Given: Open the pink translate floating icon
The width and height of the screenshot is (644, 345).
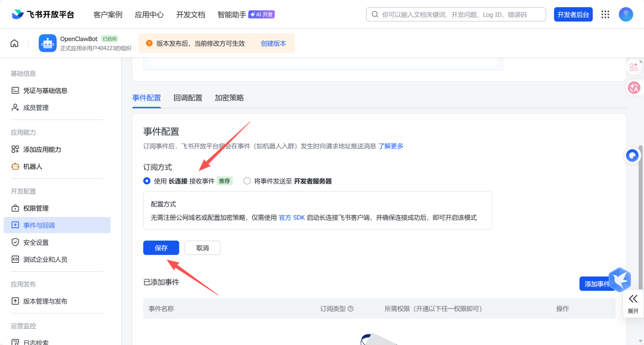Looking at the screenshot, I should 633,88.
